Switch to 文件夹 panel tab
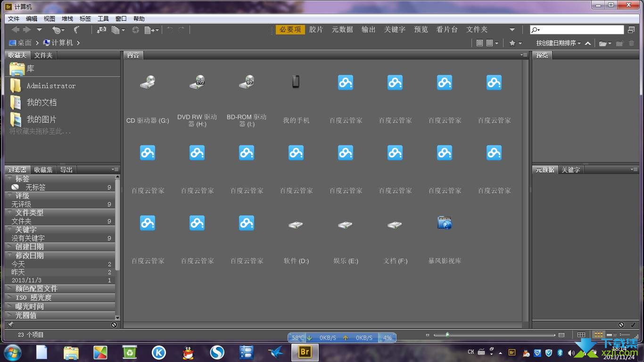 (x=43, y=55)
